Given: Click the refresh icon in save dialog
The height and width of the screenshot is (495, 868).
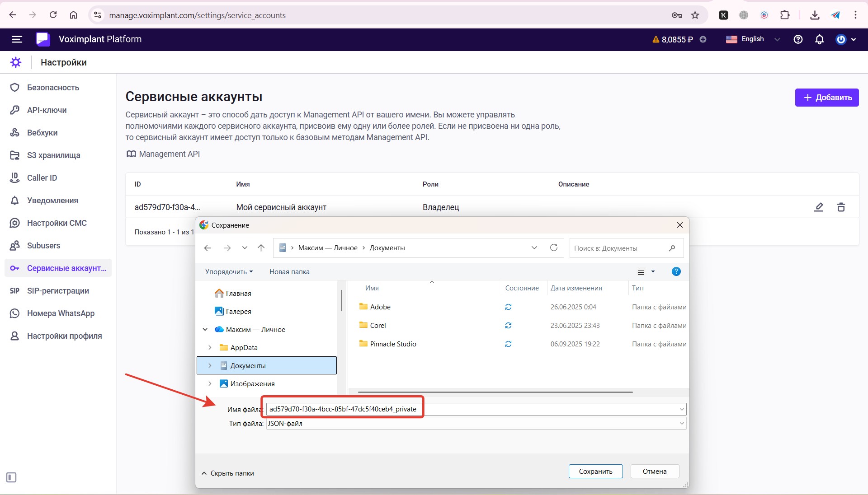Looking at the screenshot, I should click(553, 248).
